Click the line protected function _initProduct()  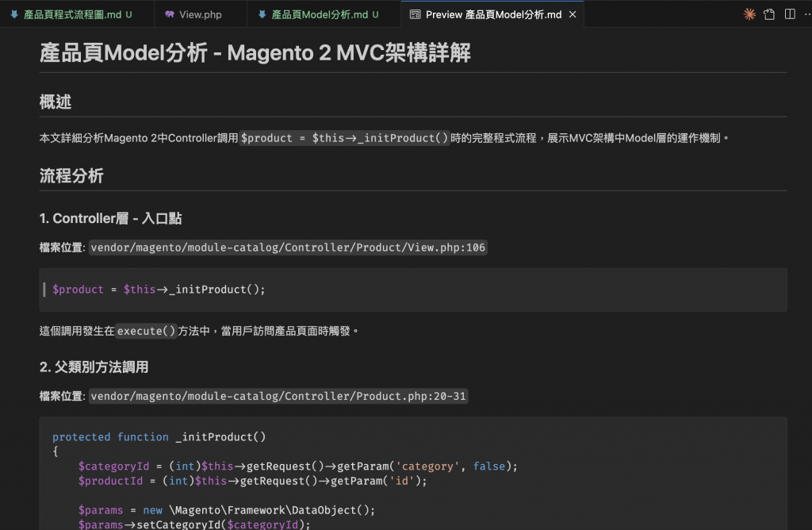pyautogui.click(x=159, y=437)
